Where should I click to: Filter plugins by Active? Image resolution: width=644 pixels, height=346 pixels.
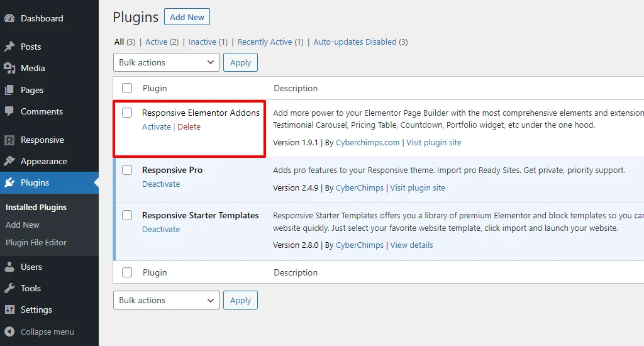click(x=157, y=42)
